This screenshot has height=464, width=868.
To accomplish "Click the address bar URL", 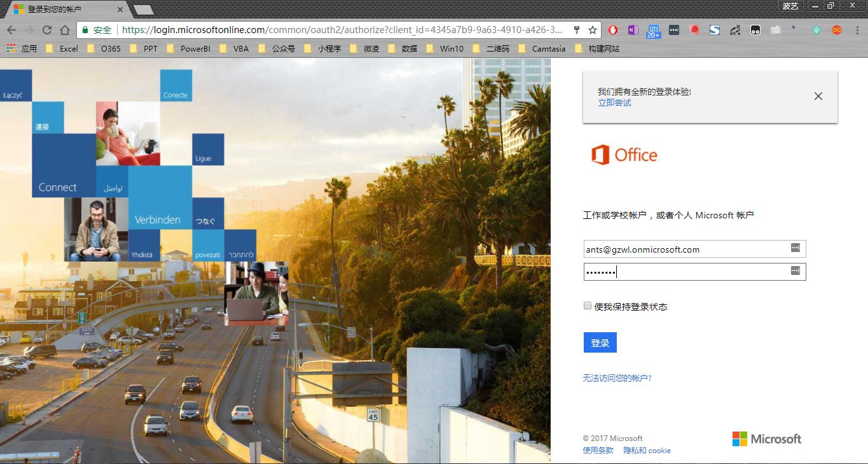I will tap(342, 30).
